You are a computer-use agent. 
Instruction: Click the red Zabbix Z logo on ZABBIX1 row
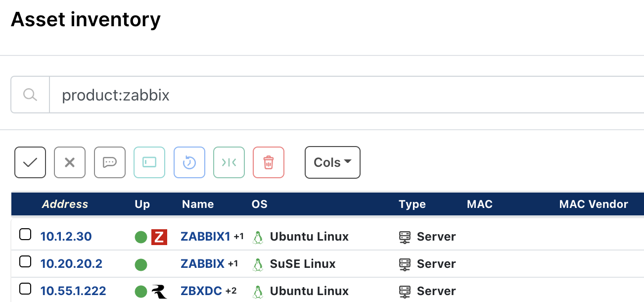[158, 237]
